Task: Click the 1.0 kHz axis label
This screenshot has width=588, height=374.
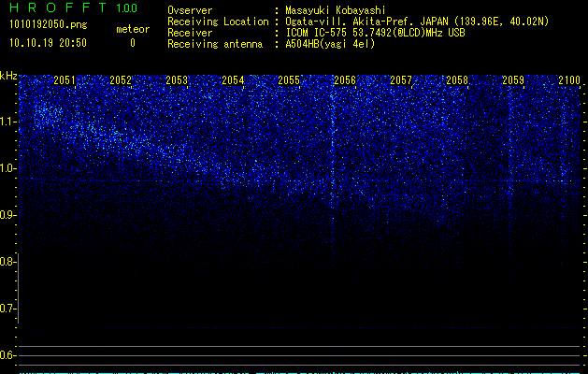Action: [8, 168]
